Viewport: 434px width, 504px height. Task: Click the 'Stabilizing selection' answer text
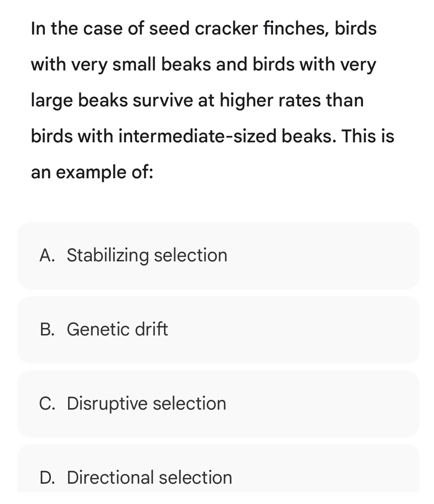coord(147,256)
